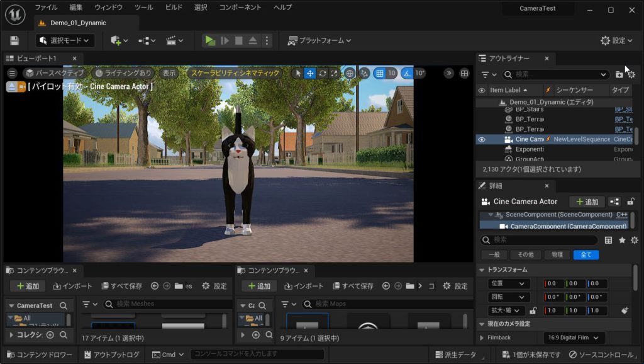Open the 設定 gear menu in main toolbar
Screen dimensions: 644x364
pos(616,40)
